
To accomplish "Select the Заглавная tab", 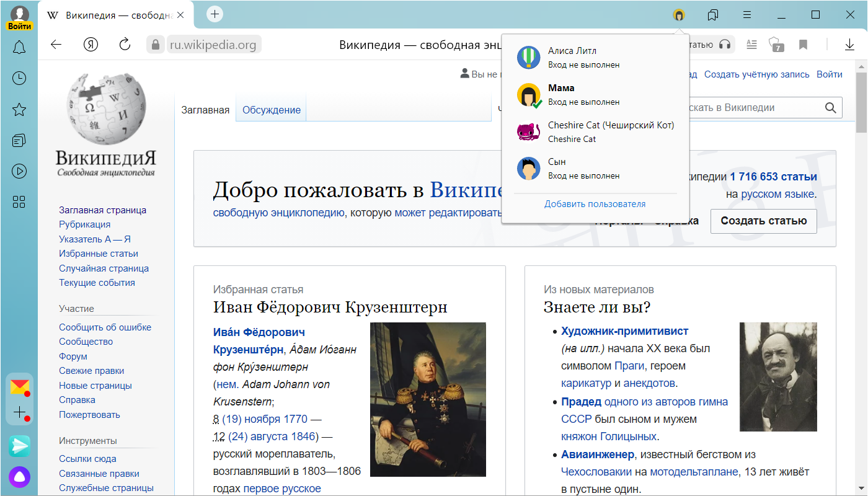I will (205, 110).
